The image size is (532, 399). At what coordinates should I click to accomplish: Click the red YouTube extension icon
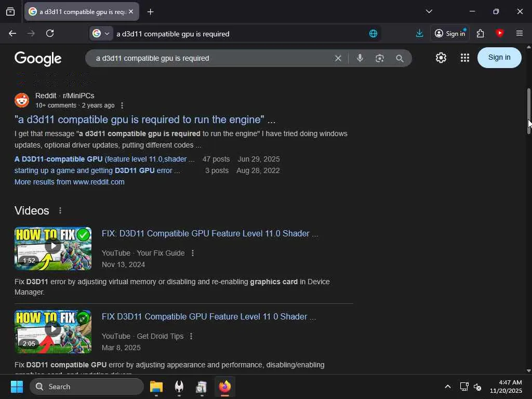(499, 33)
